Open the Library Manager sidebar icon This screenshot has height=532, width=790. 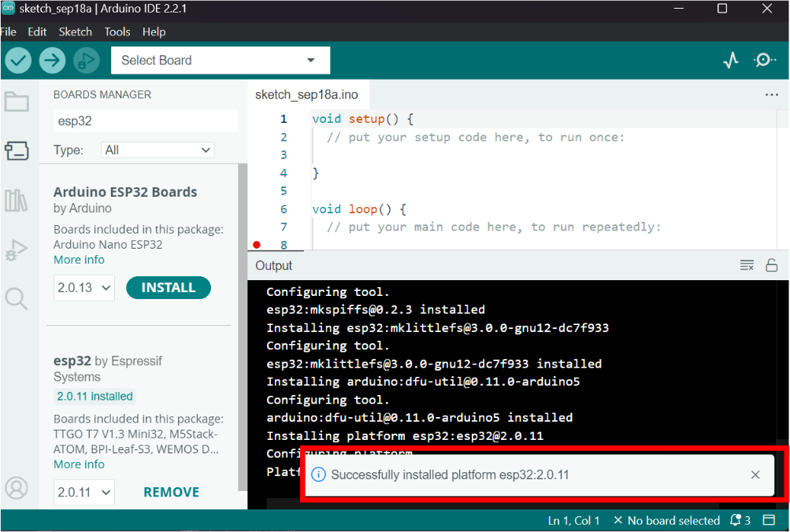17,201
